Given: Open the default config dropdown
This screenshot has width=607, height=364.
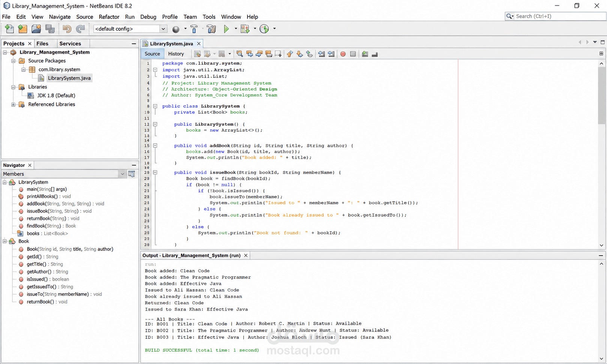Looking at the screenshot, I should coord(130,29).
